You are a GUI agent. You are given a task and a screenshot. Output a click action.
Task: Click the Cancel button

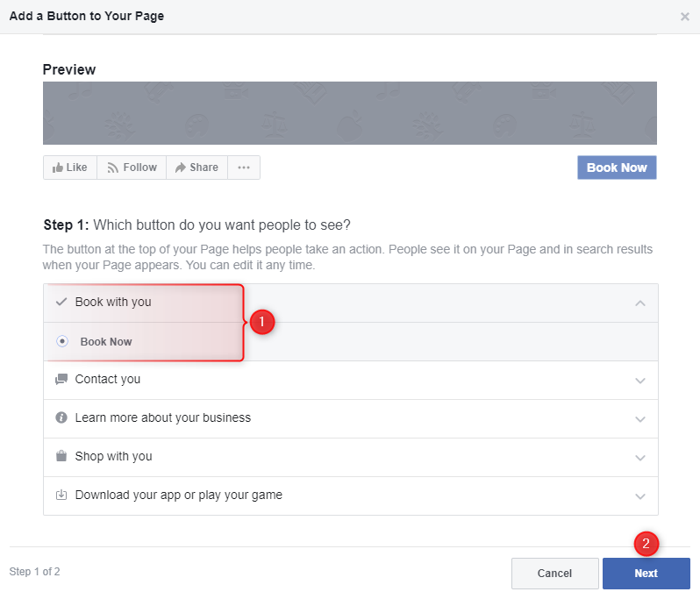(554, 574)
